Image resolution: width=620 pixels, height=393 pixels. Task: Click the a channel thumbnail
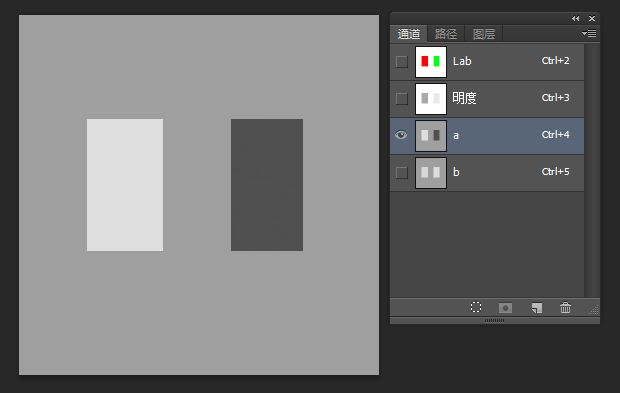(x=431, y=136)
